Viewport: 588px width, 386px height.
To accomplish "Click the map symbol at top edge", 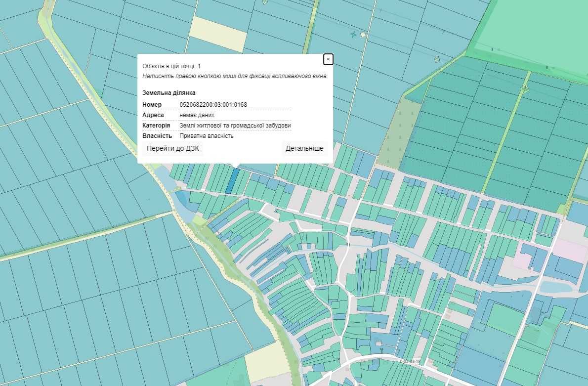I will tap(265, 2).
